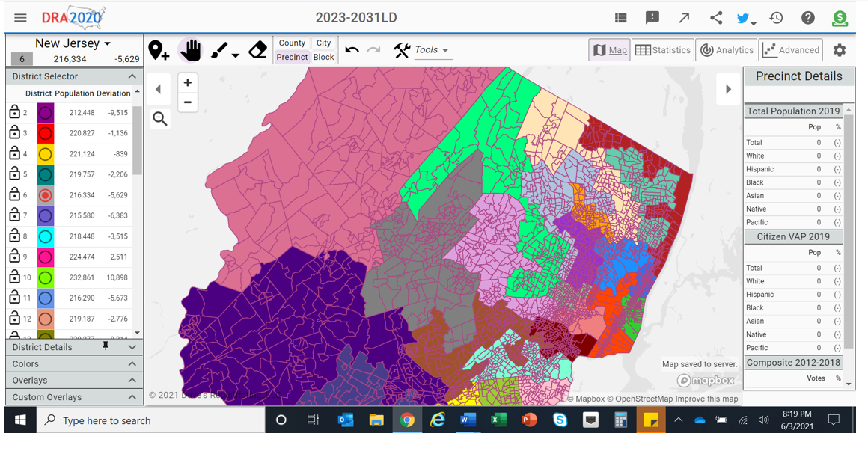Screen dimensions: 868x454
Task: Click the map search magnifier icon
Action: tap(159, 118)
